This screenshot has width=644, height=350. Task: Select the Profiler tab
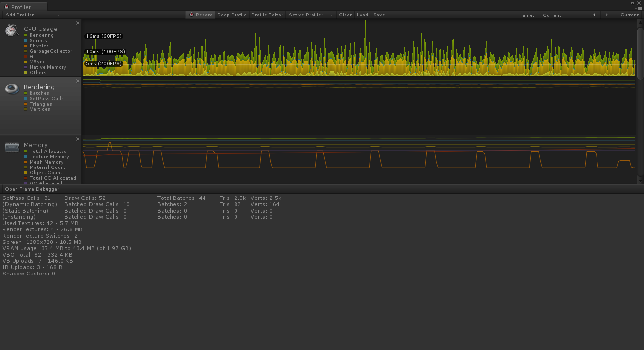(24, 7)
